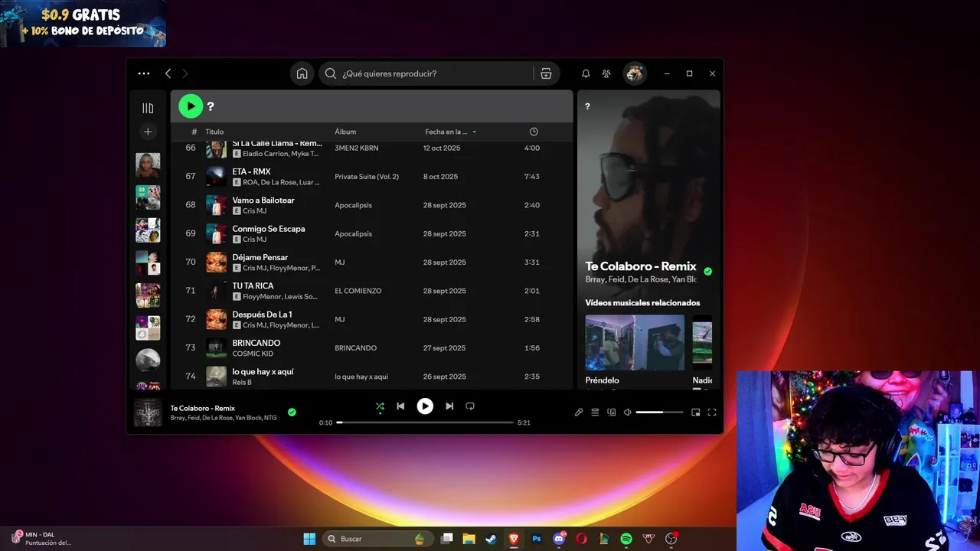Toggle the lyrics microphone icon
This screenshot has height=551, width=980.
(x=579, y=412)
